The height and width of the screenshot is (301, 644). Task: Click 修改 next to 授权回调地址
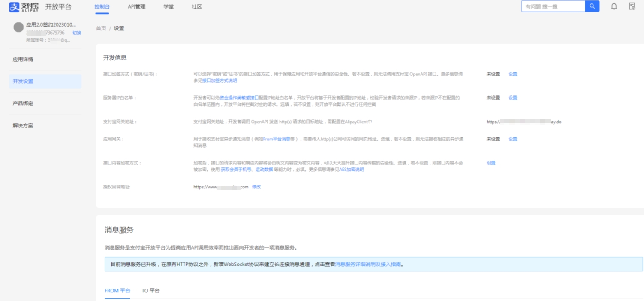coord(256,187)
